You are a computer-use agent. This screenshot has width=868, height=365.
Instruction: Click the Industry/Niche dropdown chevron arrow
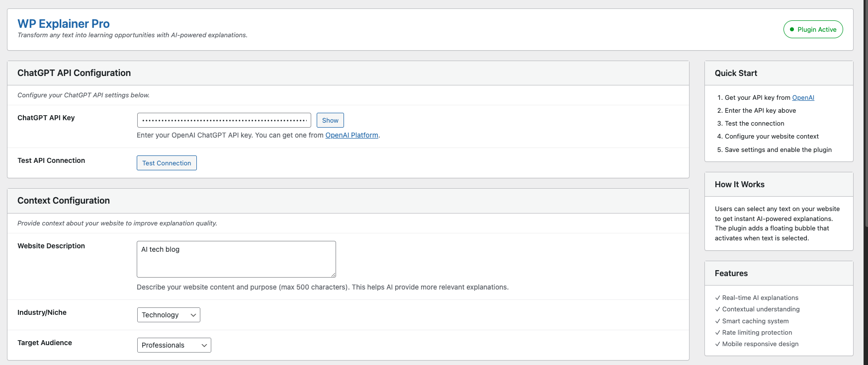193,315
